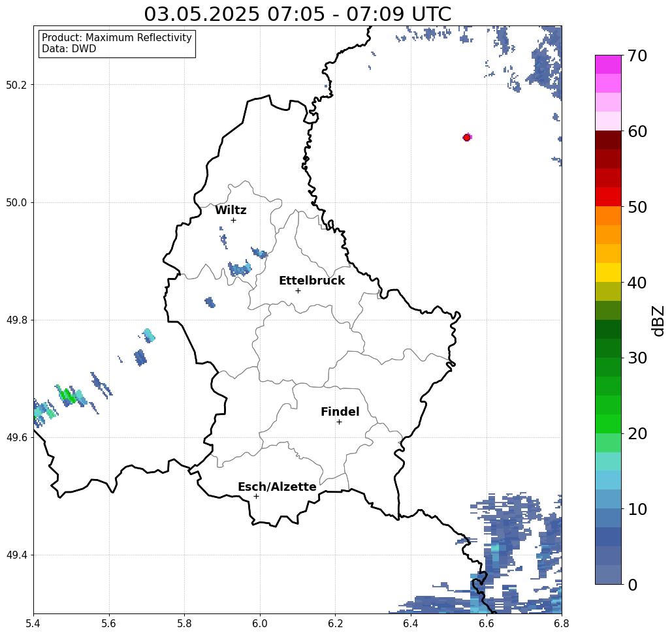
Task: Pick the cyan swatch between 10 and 20
Action: 608,461
